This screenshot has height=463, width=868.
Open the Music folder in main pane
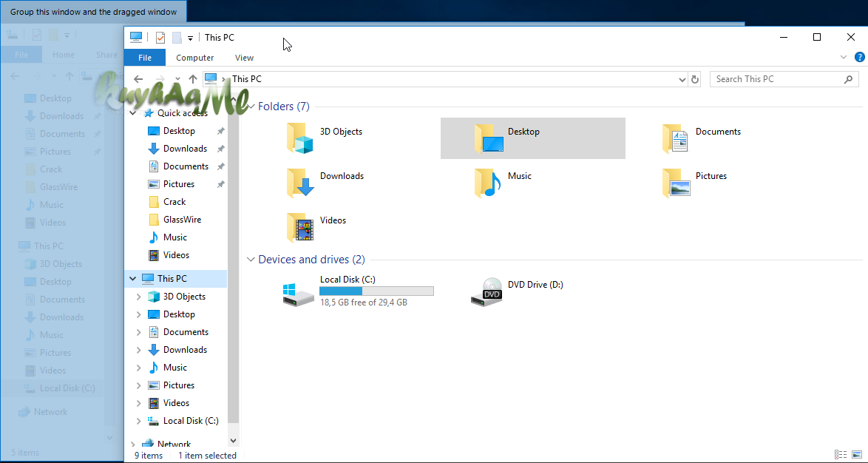point(487,182)
